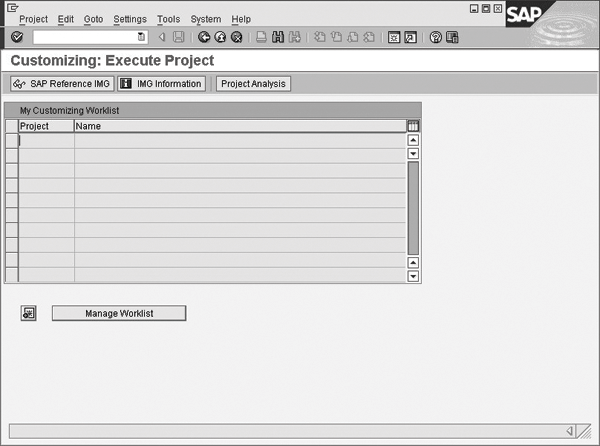Click the Create New Session icon
The width and height of the screenshot is (600, 446).
coord(394,37)
